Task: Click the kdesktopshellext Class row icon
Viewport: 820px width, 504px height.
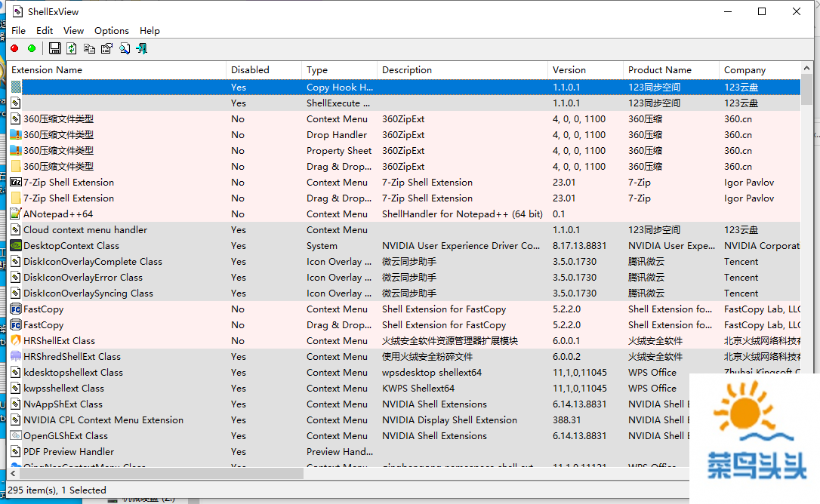Action: [16, 373]
